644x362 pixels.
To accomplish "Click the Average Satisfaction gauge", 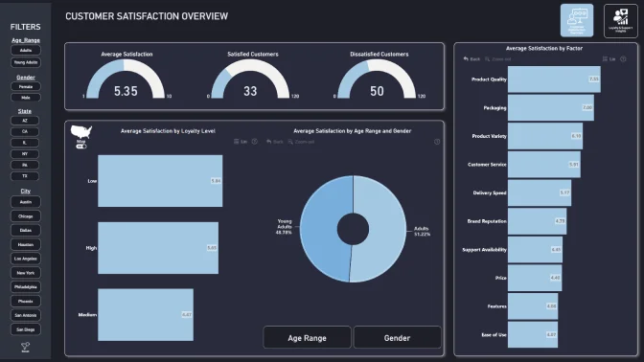I will (x=126, y=79).
